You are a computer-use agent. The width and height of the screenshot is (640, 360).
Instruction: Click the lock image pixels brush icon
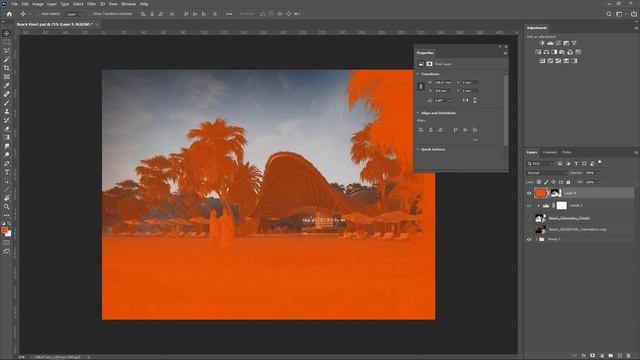(x=546, y=182)
